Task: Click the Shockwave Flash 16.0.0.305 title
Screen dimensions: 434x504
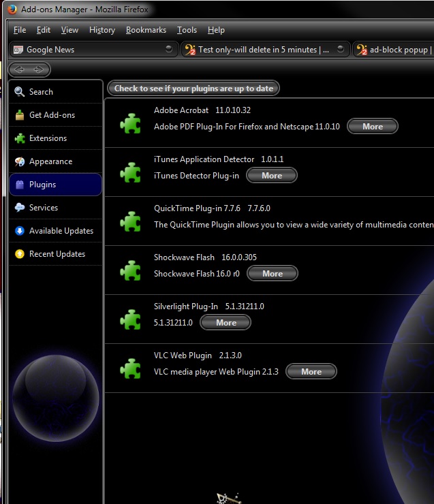Action: (x=205, y=257)
